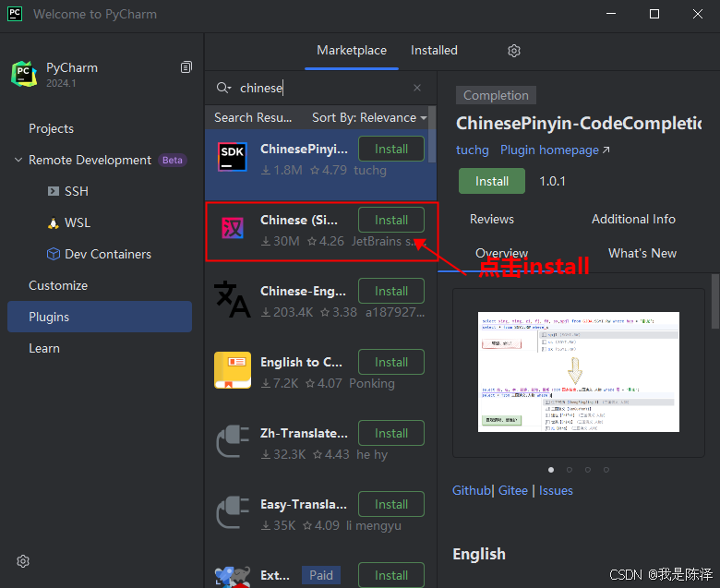Click the 1.0.1 version text
Screen dimensions: 720x588
552,181
